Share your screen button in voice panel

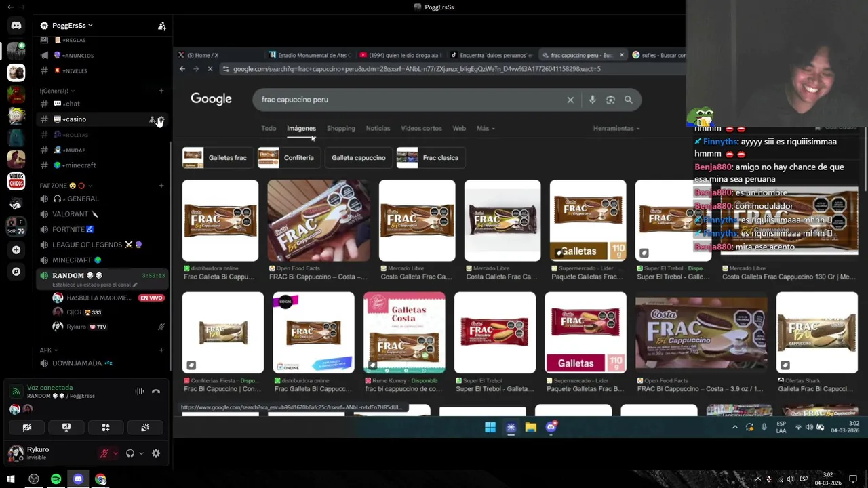66,428
